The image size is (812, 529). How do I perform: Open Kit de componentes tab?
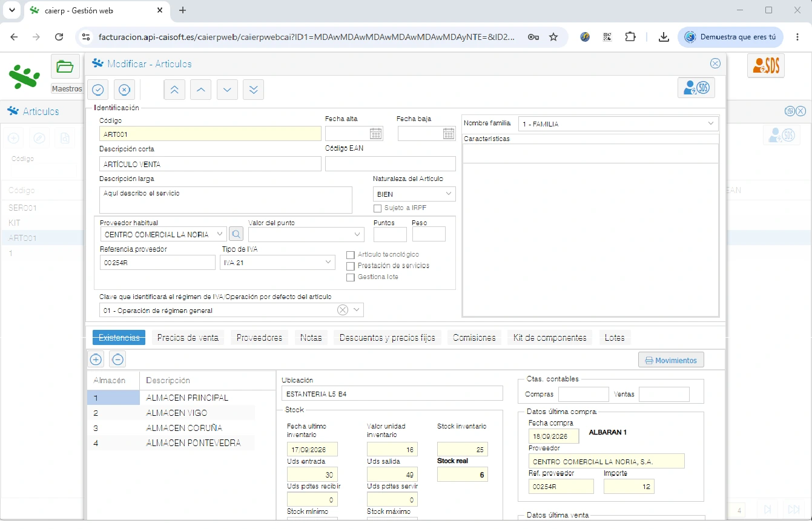click(x=550, y=338)
